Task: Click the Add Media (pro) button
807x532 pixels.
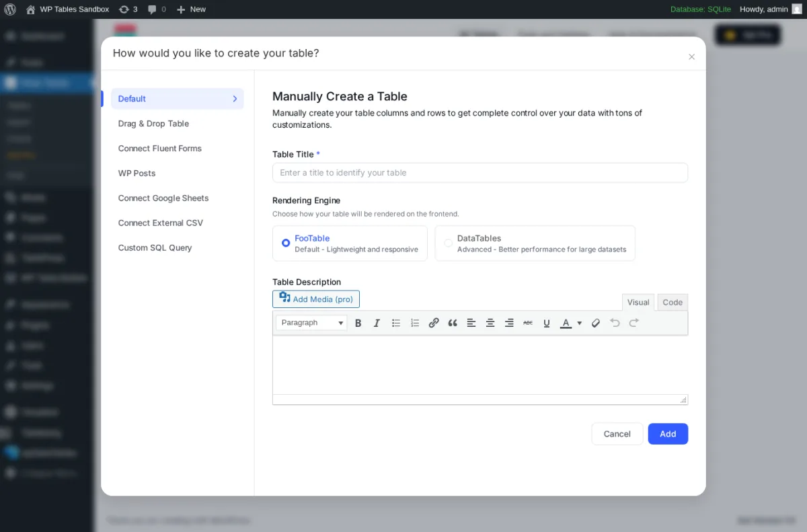Action: coord(316,299)
